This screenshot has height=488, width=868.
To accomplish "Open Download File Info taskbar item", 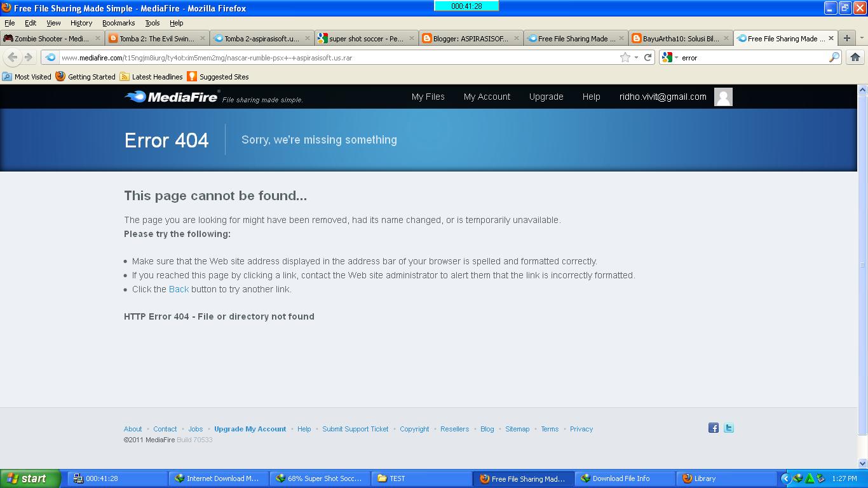I will (x=625, y=478).
